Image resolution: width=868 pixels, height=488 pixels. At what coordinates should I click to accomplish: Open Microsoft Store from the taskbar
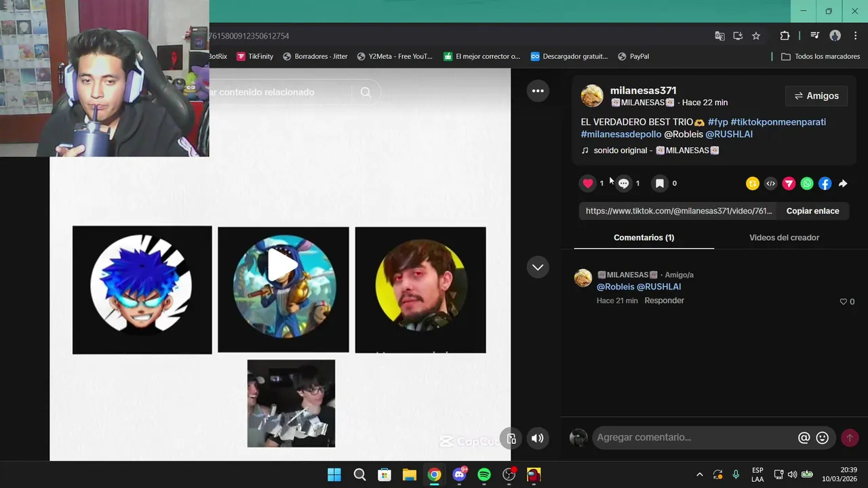coord(384,474)
